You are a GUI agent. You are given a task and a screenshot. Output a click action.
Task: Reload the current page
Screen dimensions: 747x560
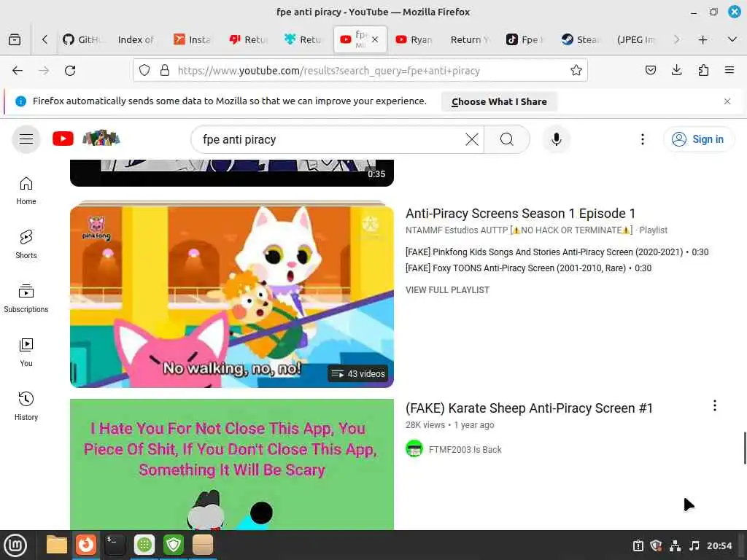pos(70,71)
